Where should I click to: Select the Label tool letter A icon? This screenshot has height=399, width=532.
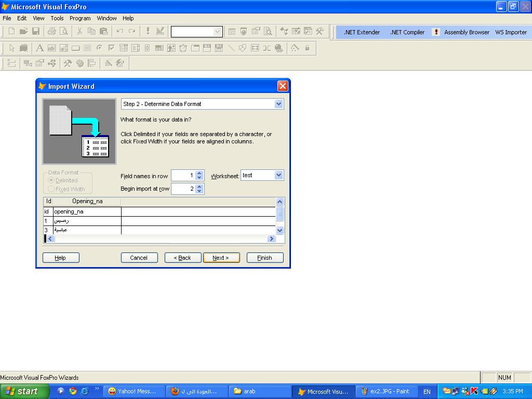point(39,48)
